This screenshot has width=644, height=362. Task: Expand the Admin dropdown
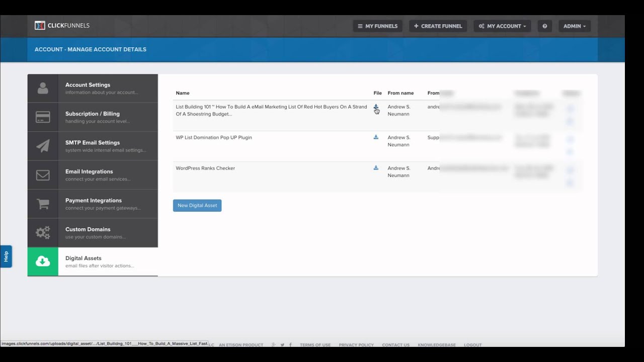pos(575,26)
